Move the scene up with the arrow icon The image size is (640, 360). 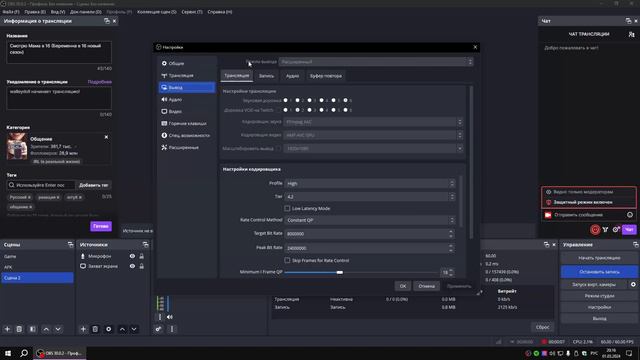tap(46, 329)
